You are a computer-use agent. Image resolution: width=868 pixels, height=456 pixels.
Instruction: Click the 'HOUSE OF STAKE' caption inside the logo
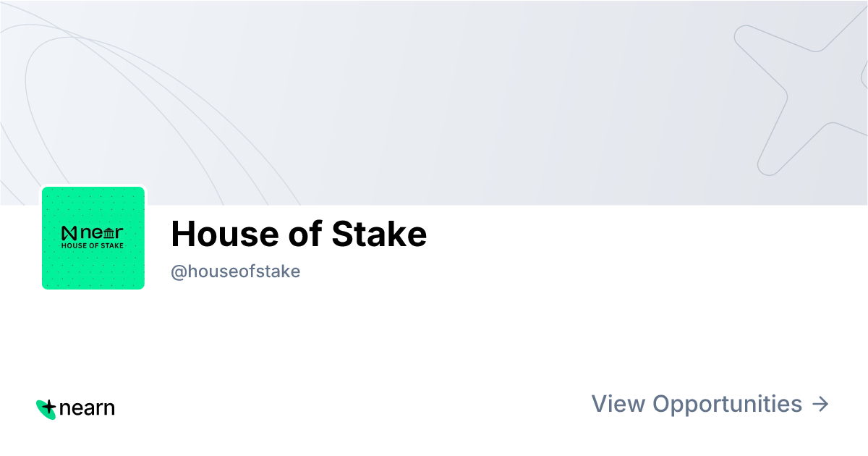coord(93,246)
